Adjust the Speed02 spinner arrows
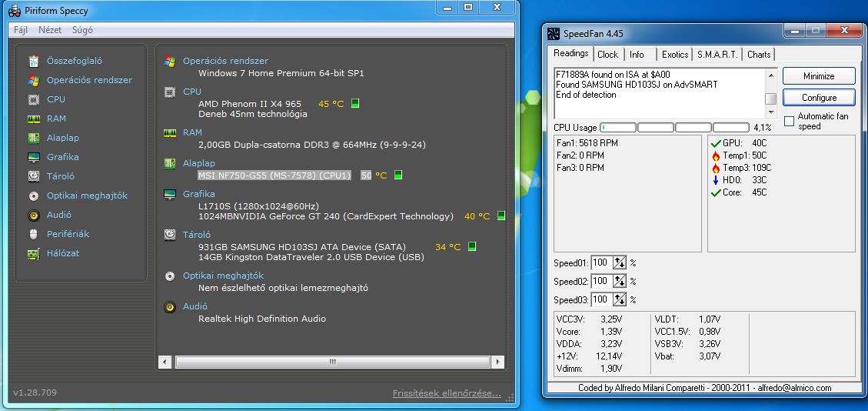 [620, 282]
